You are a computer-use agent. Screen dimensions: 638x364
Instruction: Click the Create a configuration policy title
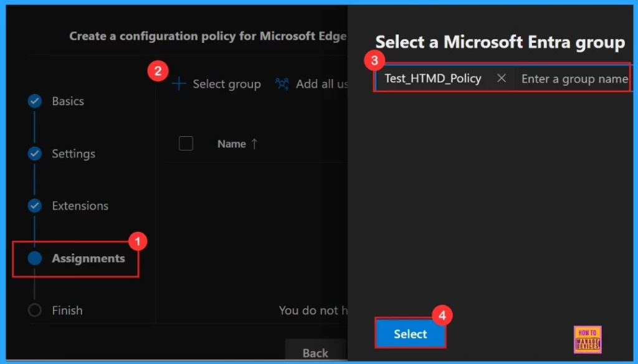208,36
